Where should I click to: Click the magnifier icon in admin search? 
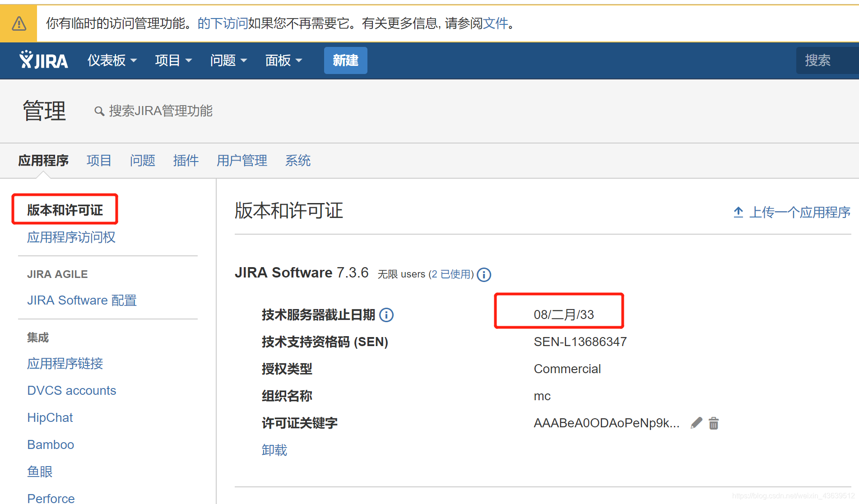(99, 111)
